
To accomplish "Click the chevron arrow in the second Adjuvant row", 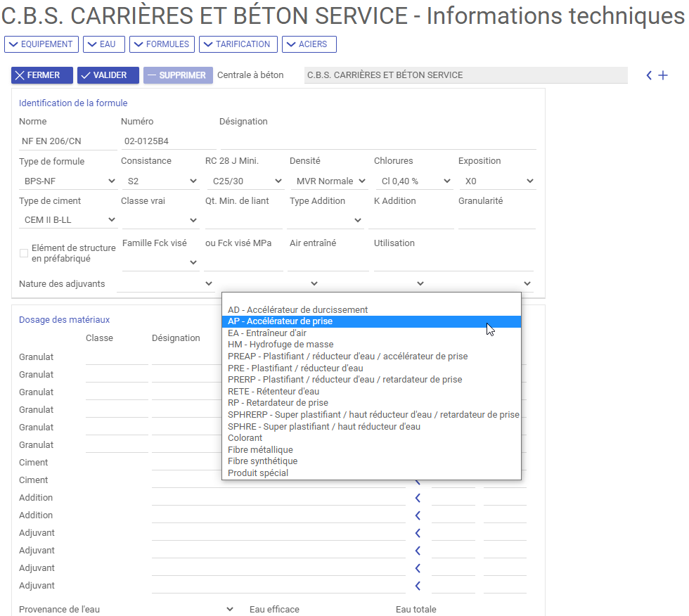I will 418,551.
